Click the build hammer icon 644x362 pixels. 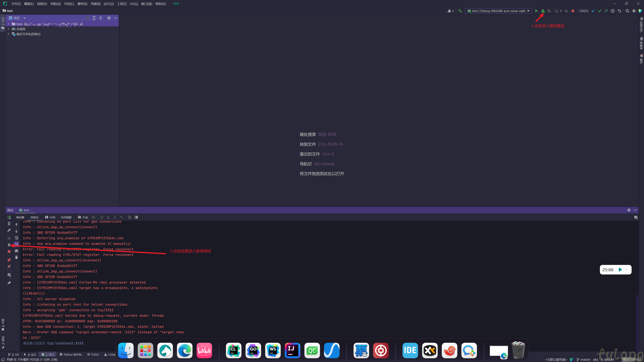[460, 11]
